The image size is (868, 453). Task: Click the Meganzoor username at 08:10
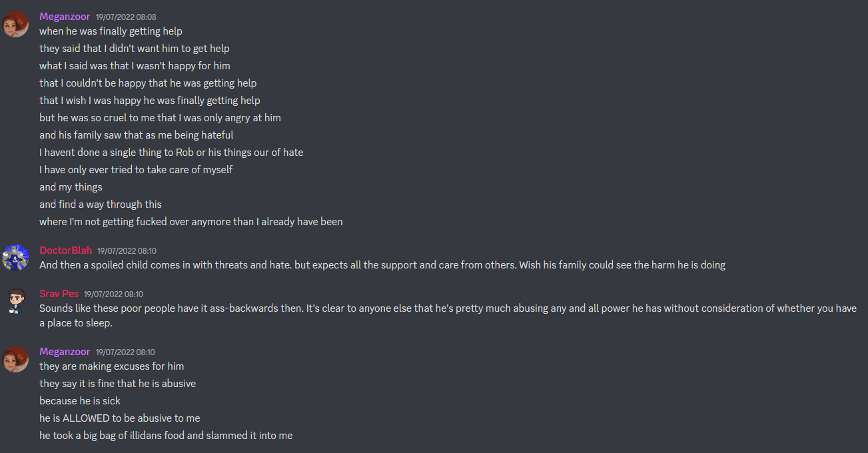65,352
